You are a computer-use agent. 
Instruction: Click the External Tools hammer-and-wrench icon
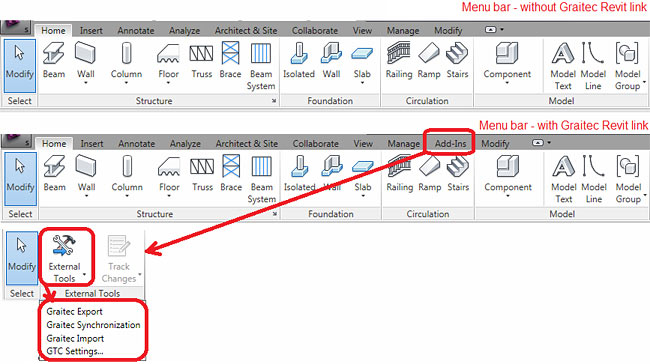point(64,245)
